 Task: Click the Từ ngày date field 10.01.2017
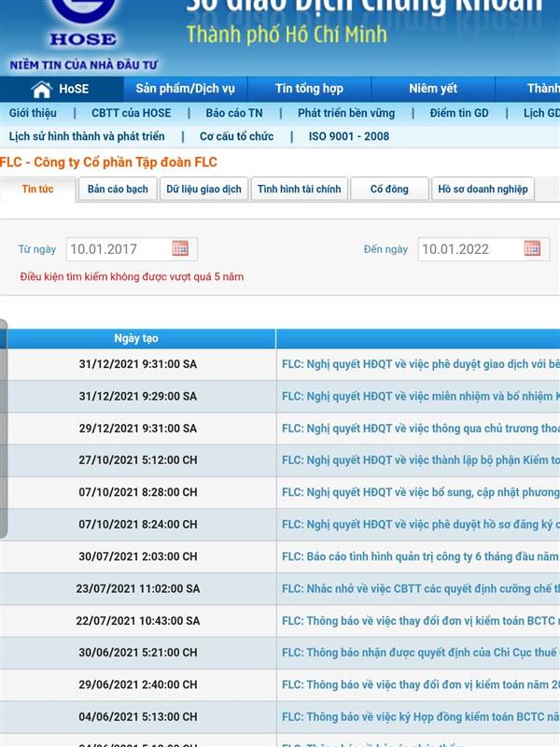coord(132,249)
